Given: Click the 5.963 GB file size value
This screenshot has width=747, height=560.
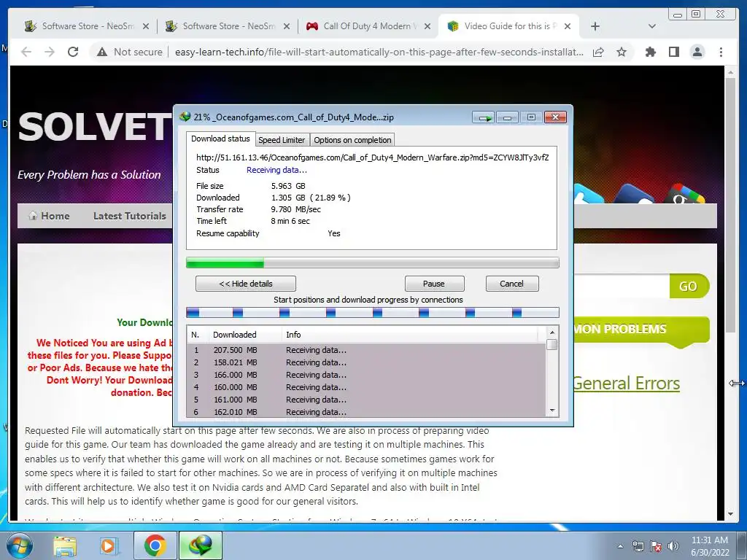Looking at the screenshot, I should tap(288, 186).
